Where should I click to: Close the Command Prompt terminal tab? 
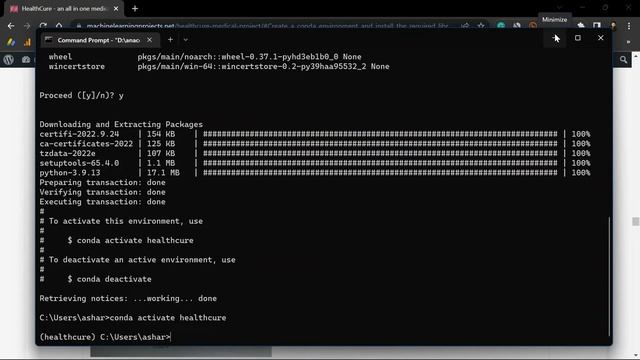point(149,40)
